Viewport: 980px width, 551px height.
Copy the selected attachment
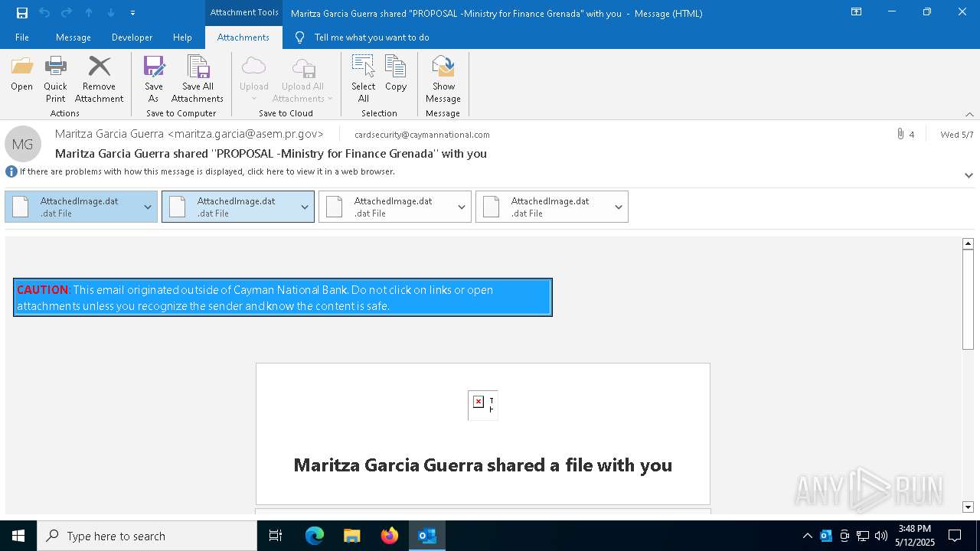(x=396, y=73)
